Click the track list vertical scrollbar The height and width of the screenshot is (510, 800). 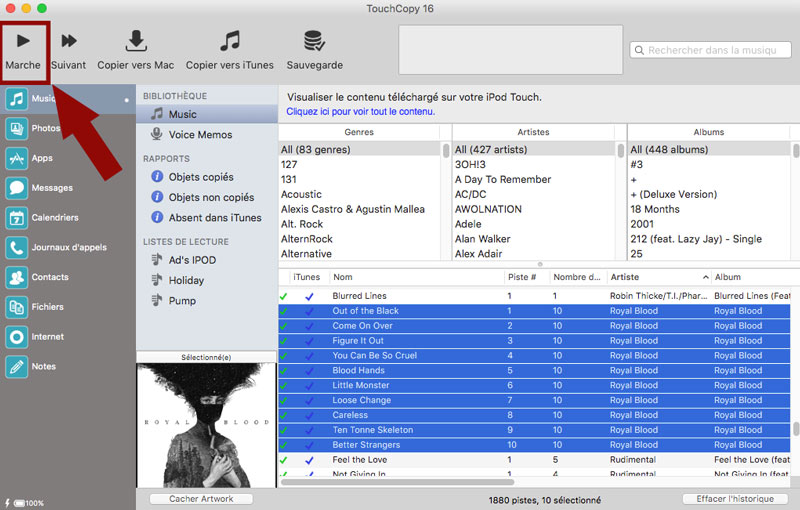click(795, 428)
